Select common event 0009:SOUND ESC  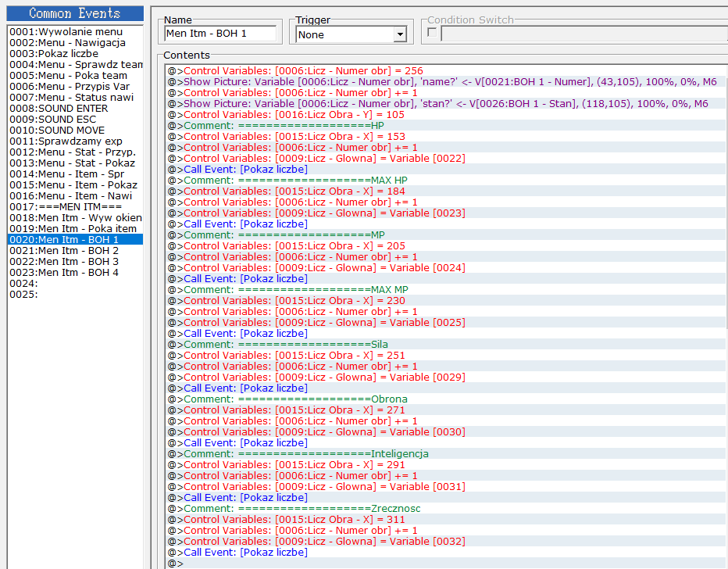pos(76,120)
